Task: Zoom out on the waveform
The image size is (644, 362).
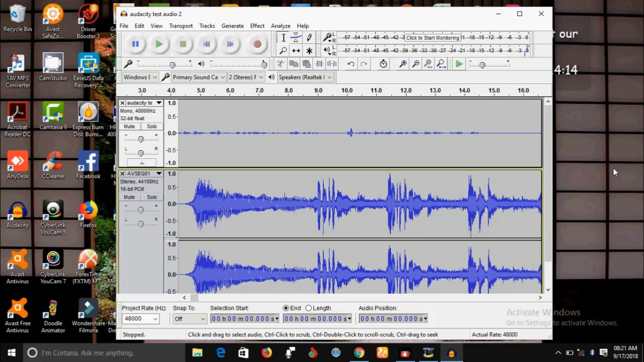Action: [416, 64]
